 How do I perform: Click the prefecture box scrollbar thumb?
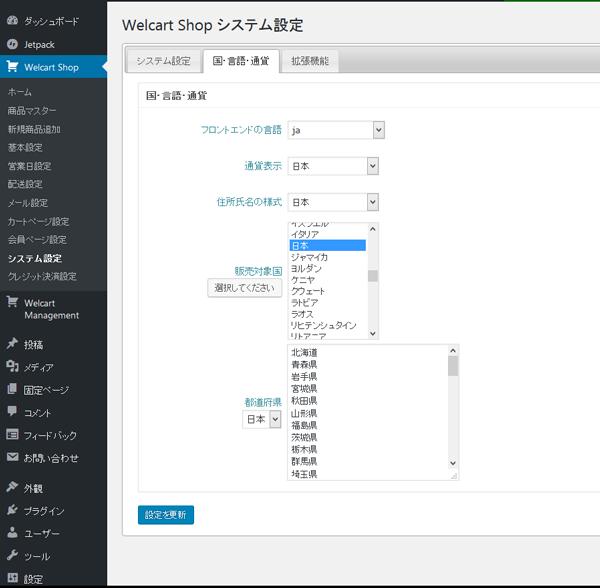tap(453, 366)
